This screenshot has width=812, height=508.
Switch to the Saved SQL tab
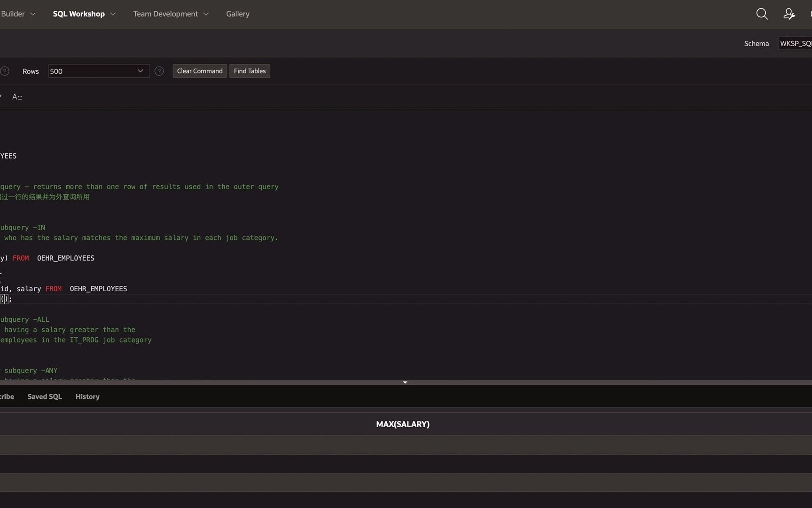45,397
